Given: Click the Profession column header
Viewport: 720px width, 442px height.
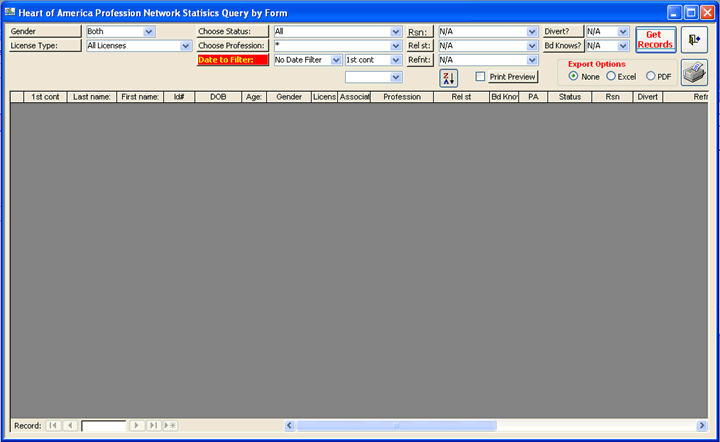Looking at the screenshot, I should [x=401, y=97].
